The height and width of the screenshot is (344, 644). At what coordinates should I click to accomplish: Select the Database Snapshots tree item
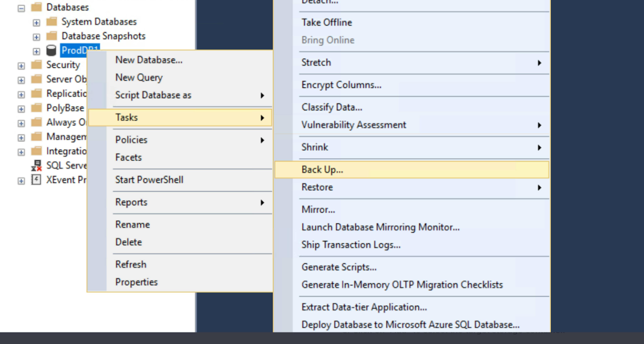[103, 36]
